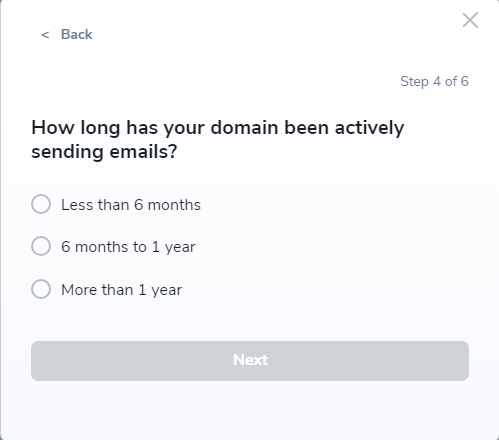Image resolution: width=499 pixels, height=440 pixels.
Task: Click the 'sending emails?' line of the heading
Action: 104,152
